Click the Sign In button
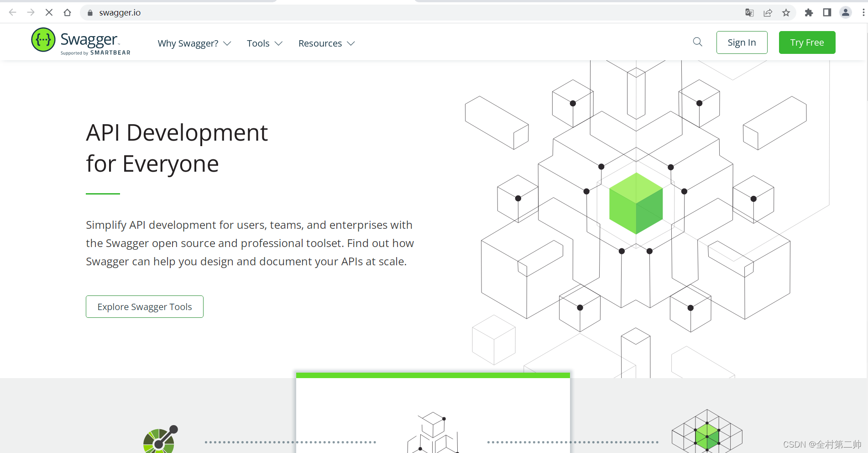This screenshot has width=868, height=453. [742, 42]
